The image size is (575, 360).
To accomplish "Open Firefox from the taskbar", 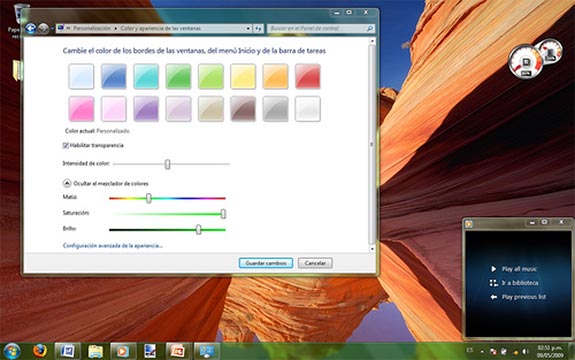I will (40, 351).
